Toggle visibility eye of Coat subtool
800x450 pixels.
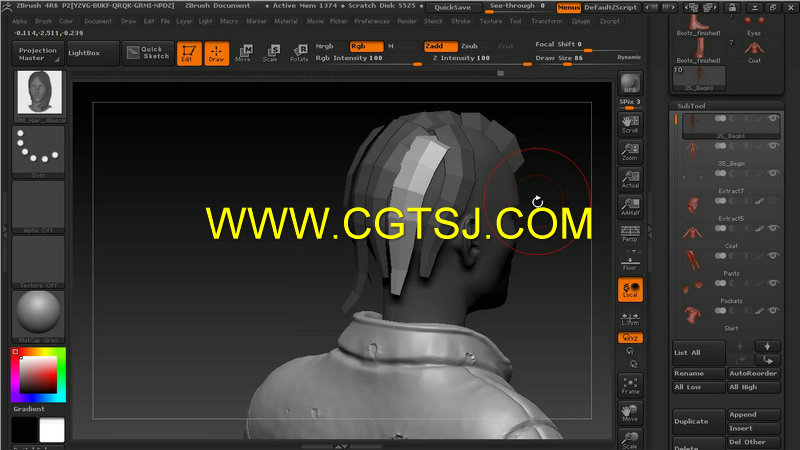point(773,228)
